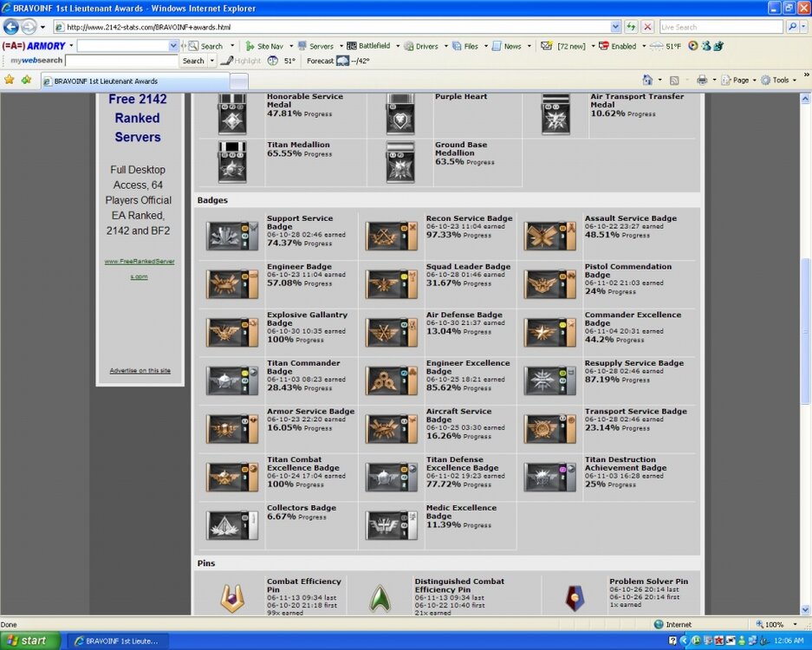This screenshot has height=650, width=812.
Task: Click the Favorites Center star icon
Action: [10, 80]
